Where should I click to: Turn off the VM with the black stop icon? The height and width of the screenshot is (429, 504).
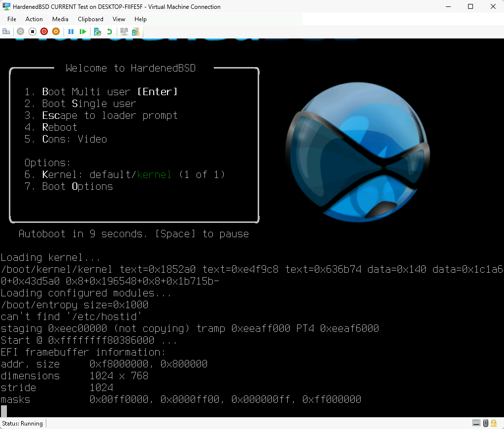(x=33, y=32)
